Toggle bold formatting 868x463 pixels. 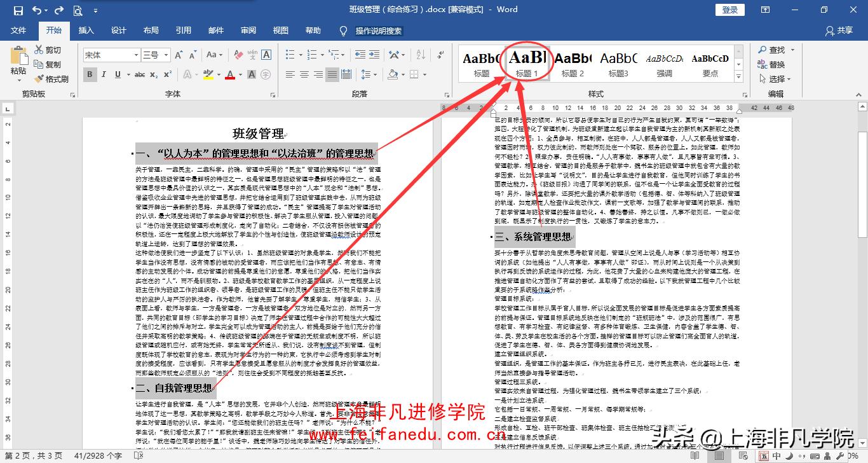pyautogui.click(x=90, y=74)
